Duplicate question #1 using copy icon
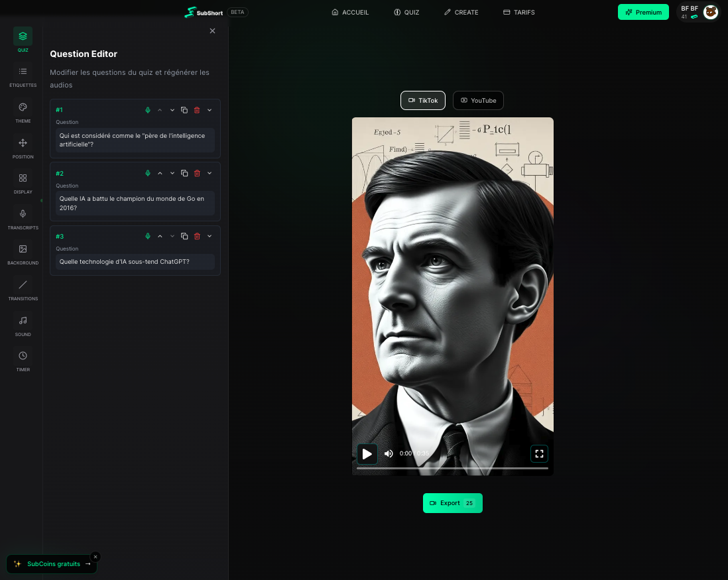 [x=184, y=110]
